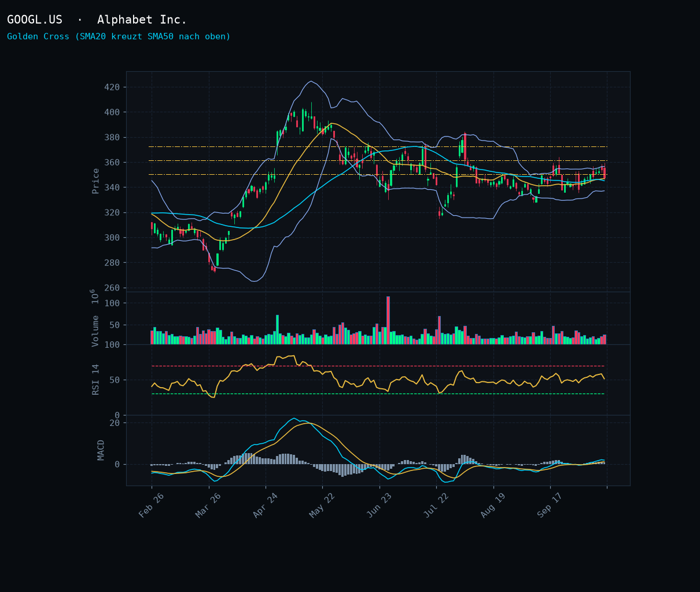Click the "Aug 19" date tick label
The image size is (700, 592).
pos(493,505)
